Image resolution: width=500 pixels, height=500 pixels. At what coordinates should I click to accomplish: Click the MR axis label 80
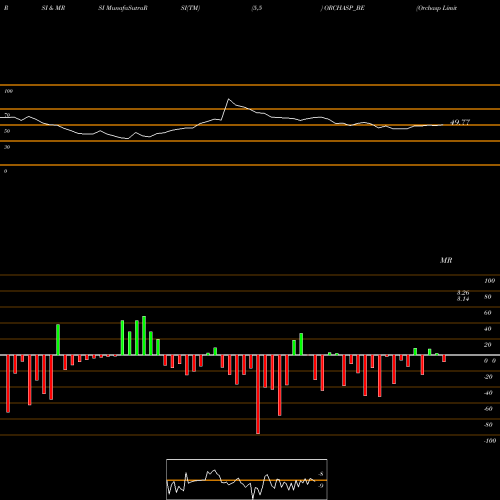[488, 297]
